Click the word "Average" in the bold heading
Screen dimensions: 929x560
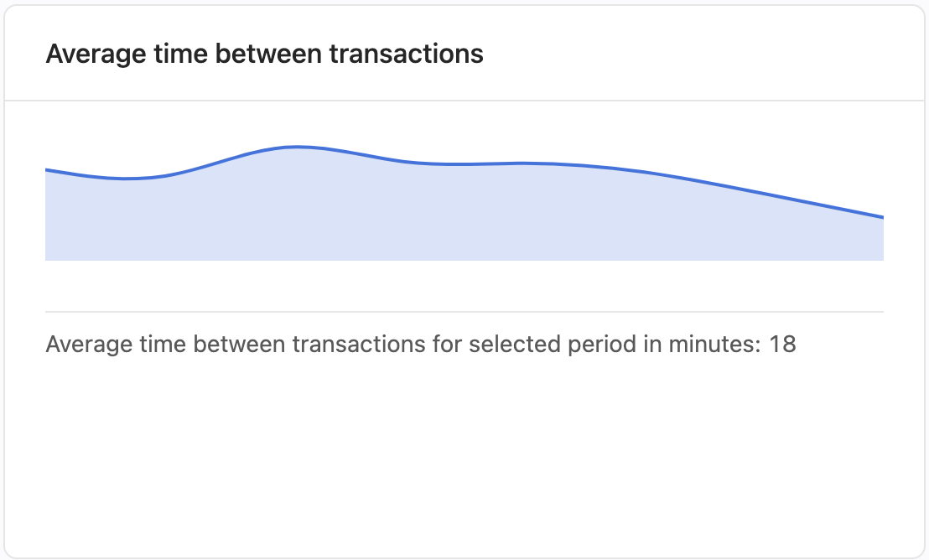[96, 54]
